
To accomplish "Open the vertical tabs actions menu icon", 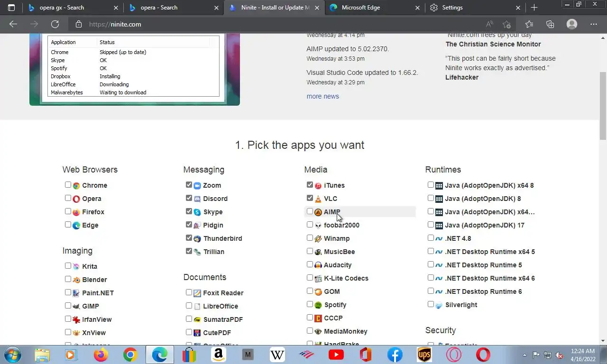I will pyautogui.click(x=11, y=8).
